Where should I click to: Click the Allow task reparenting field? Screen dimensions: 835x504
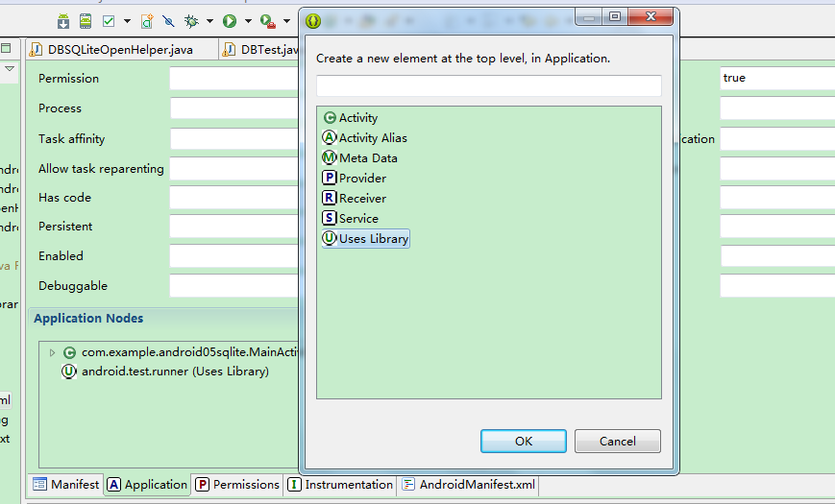[x=233, y=169]
